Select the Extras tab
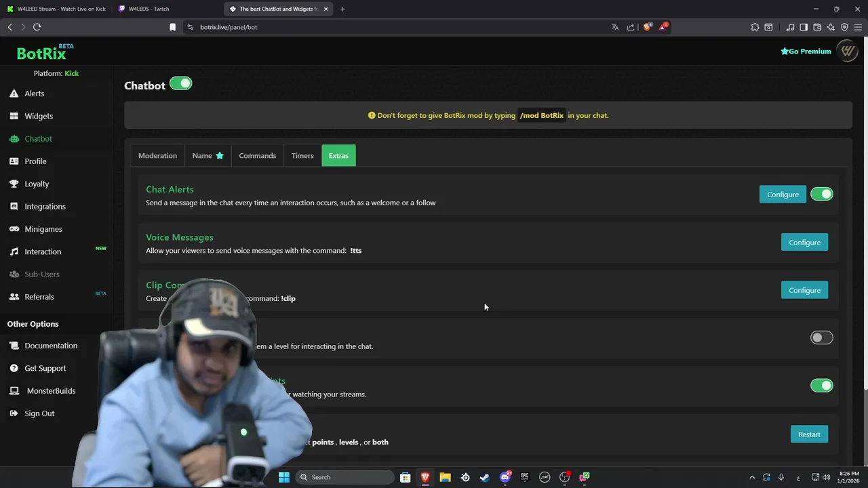Screen dimensions: 868x488 pyautogui.click(x=338, y=156)
